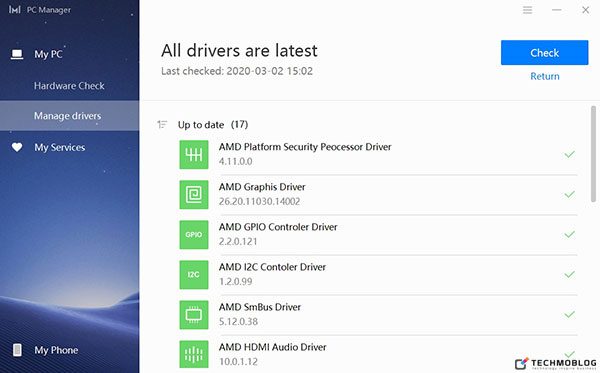Minimize the PC Manager window
Screen dimensions: 600x373
point(556,10)
